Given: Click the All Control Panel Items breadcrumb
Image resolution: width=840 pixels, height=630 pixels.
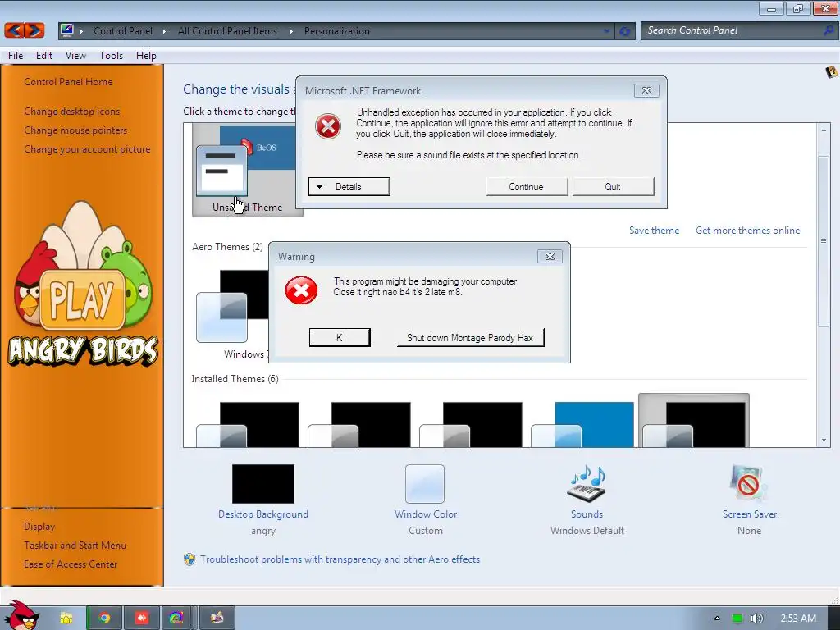Looking at the screenshot, I should coord(228,31).
